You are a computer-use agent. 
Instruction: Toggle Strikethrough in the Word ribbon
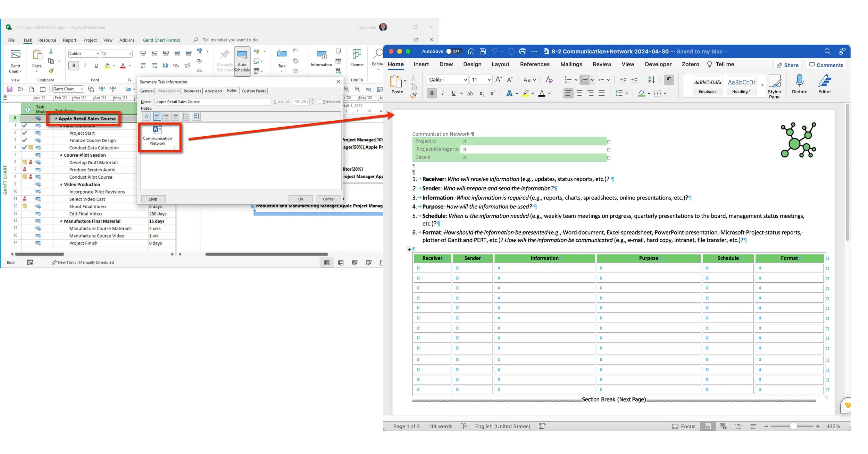[470, 93]
